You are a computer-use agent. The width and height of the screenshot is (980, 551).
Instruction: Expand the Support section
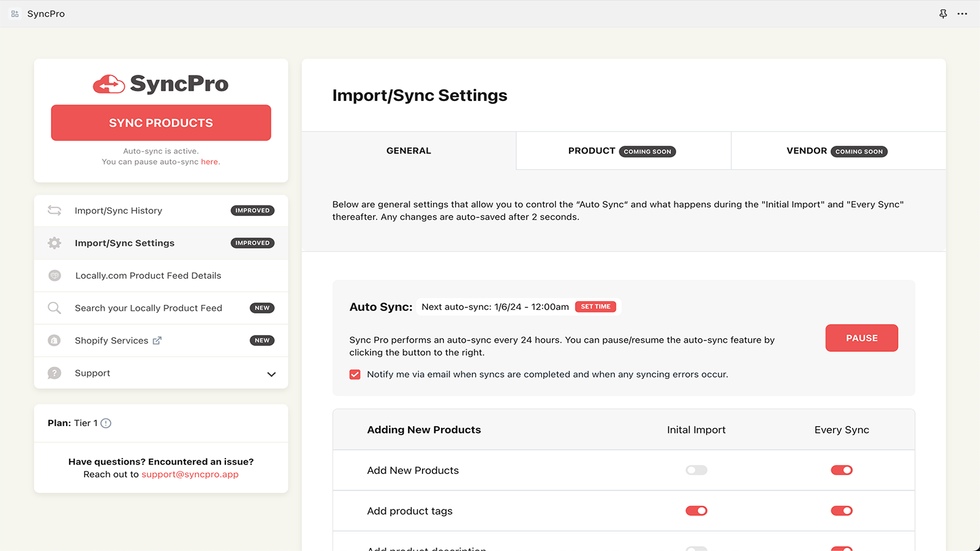click(271, 373)
